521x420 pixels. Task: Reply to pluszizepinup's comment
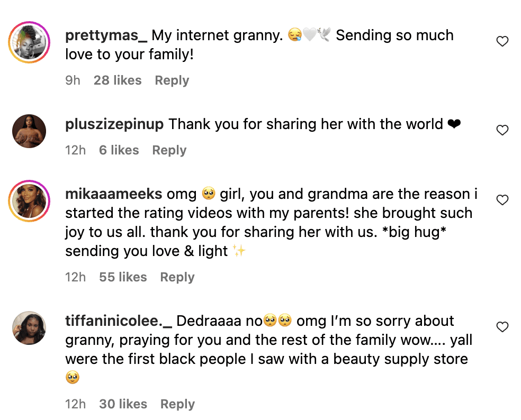pos(169,150)
